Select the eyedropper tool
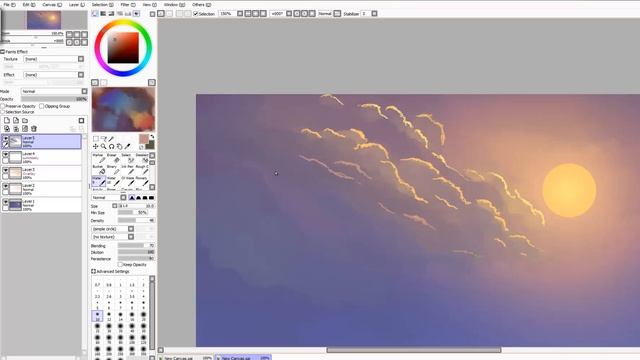 coord(127,146)
